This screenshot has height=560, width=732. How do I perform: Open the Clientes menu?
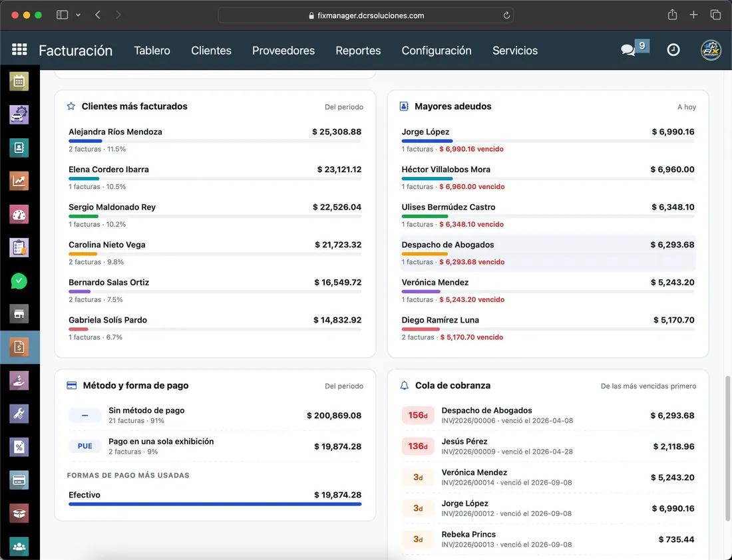coord(211,51)
